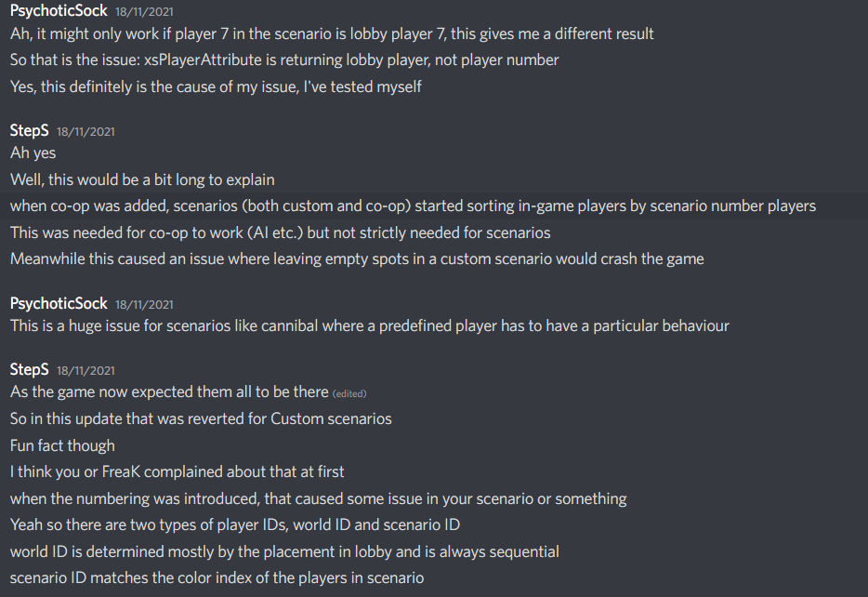Click timestamp next to first StepS name

point(85,132)
